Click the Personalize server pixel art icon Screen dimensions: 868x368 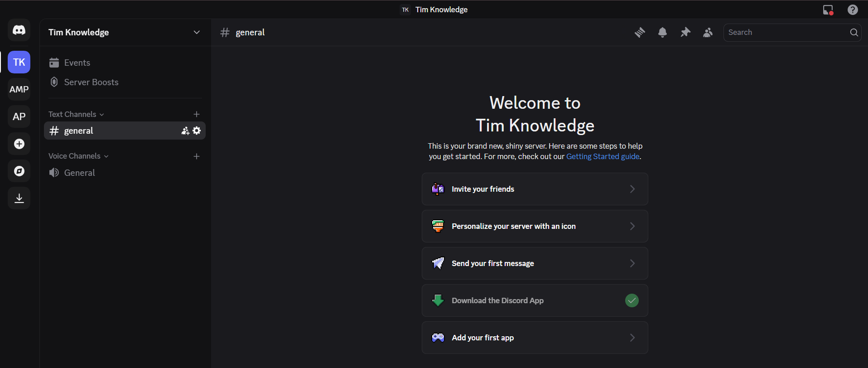click(438, 226)
